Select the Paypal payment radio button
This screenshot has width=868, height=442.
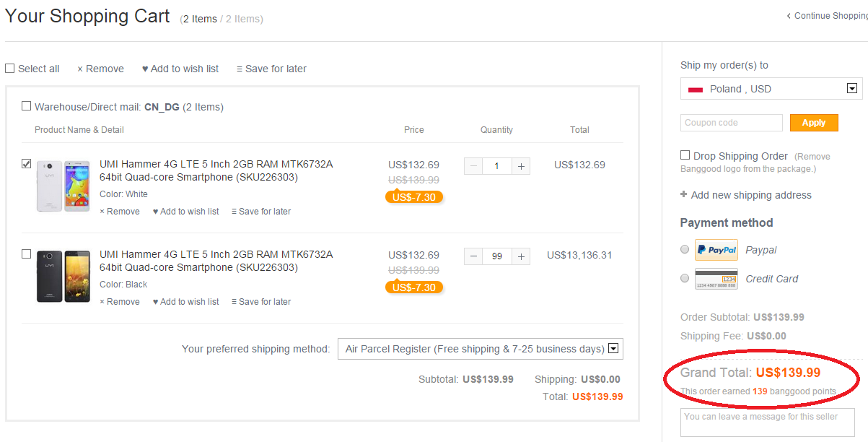click(x=685, y=249)
